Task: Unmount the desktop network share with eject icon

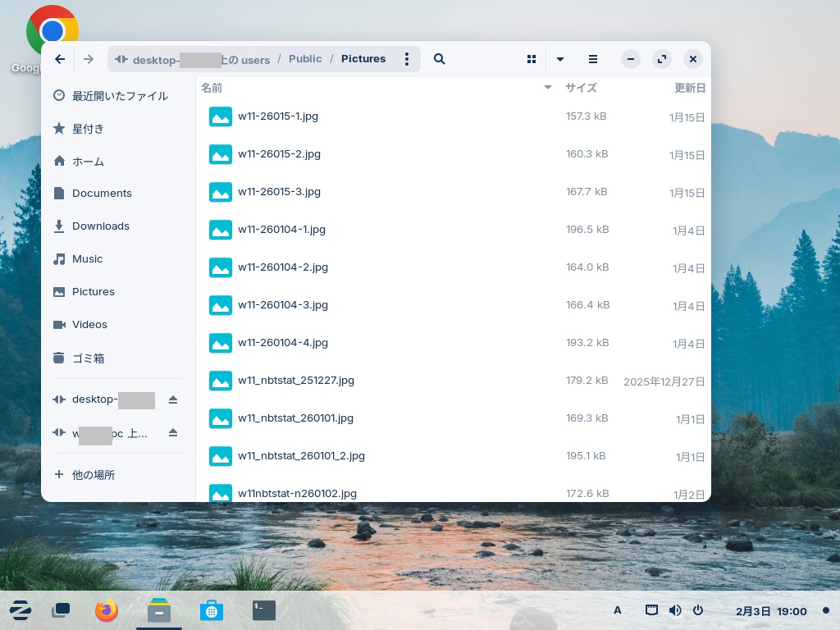Action: pyautogui.click(x=173, y=399)
